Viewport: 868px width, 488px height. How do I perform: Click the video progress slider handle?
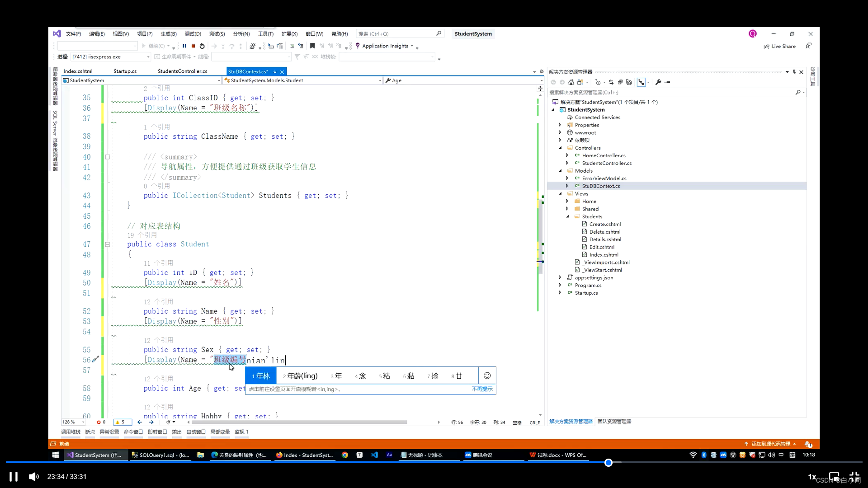[609, 462]
